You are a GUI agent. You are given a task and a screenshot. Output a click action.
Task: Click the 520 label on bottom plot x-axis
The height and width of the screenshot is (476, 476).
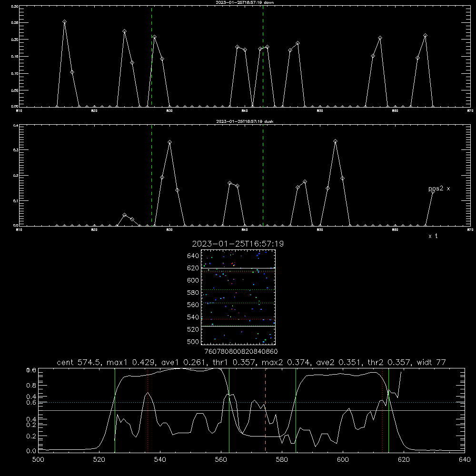point(99,459)
